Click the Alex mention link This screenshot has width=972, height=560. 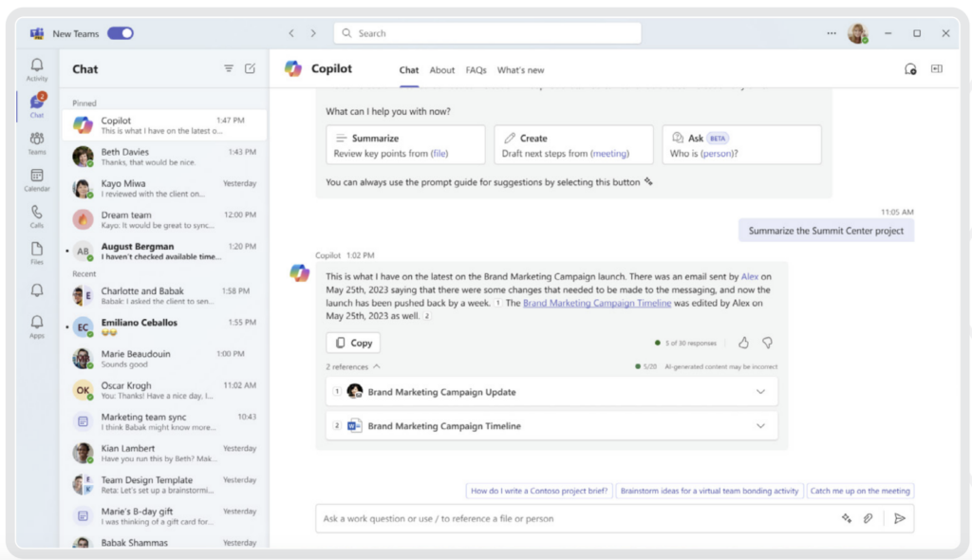point(750,276)
